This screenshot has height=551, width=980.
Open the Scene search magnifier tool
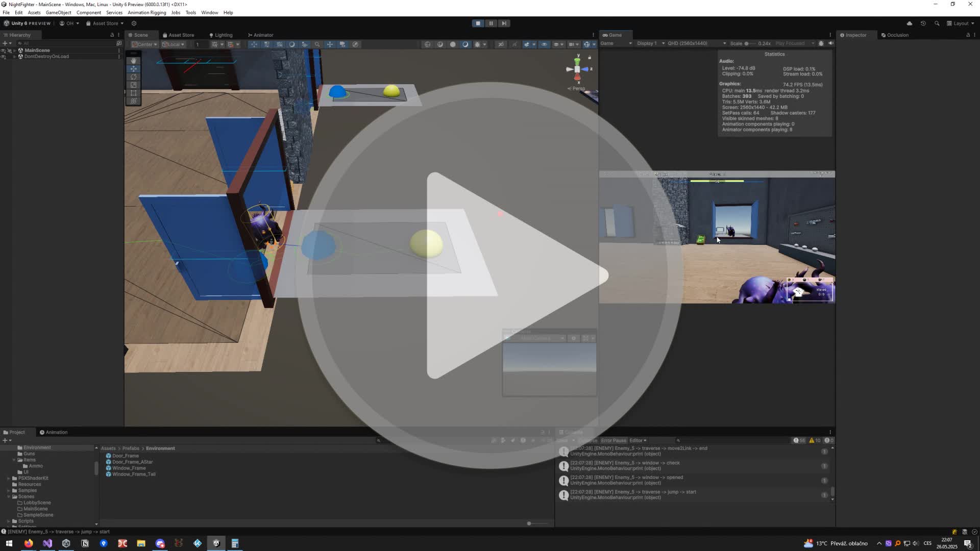[317, 44]
